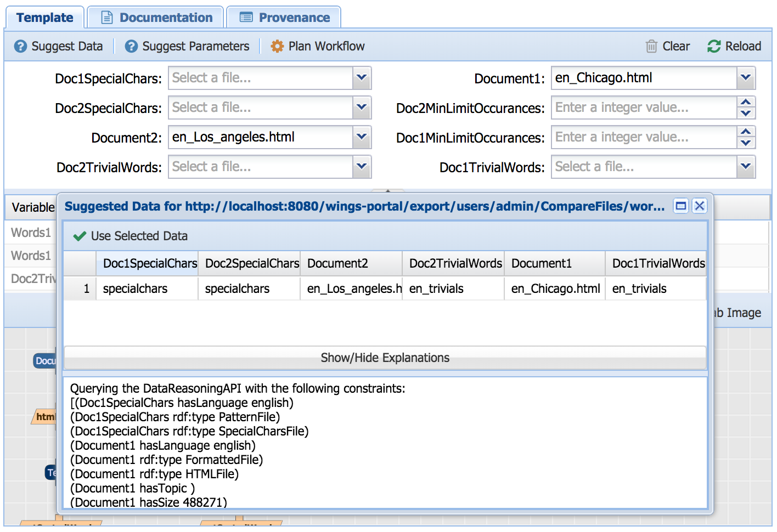The width and height of the screenshot is (777, 532).
Task: Click the Suggest Data help icon
Action: coord(20,47)
